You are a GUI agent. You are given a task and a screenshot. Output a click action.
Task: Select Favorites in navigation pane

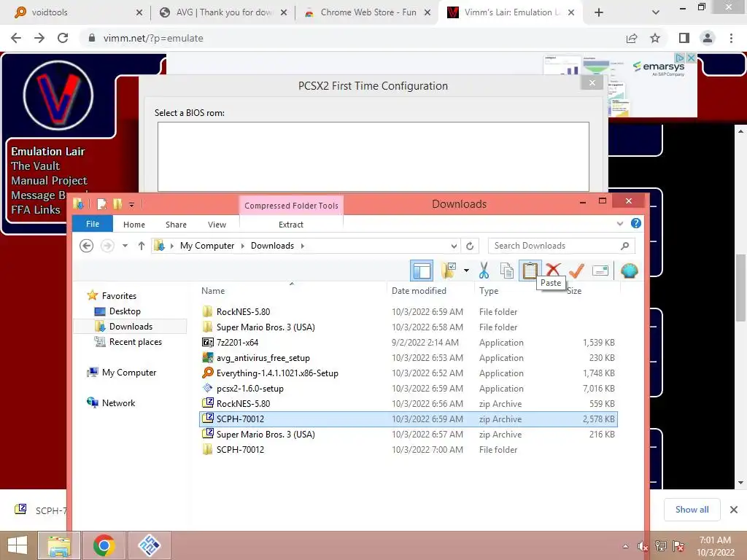119,296
